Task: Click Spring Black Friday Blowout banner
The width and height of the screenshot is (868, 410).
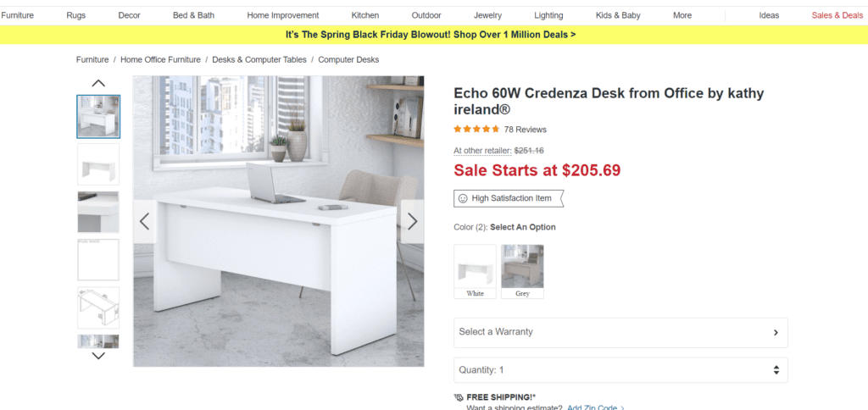Action: pyautogui.click(x=431, y=34)
